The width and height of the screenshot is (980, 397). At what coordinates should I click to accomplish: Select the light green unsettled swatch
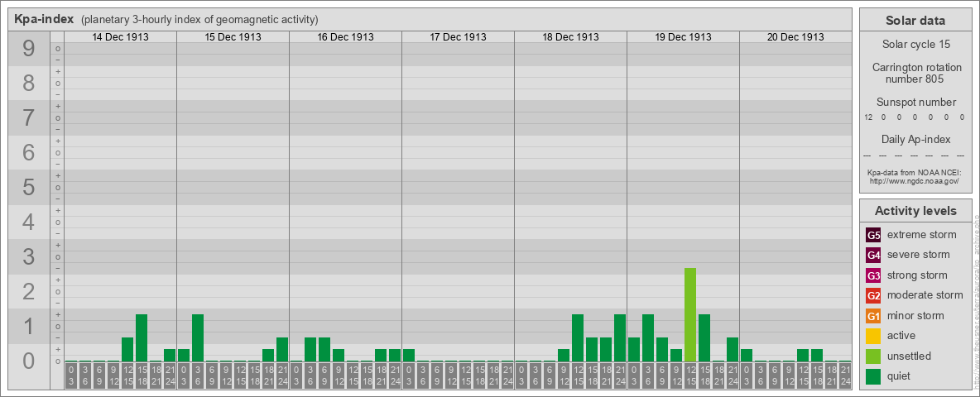coord(874,356)
